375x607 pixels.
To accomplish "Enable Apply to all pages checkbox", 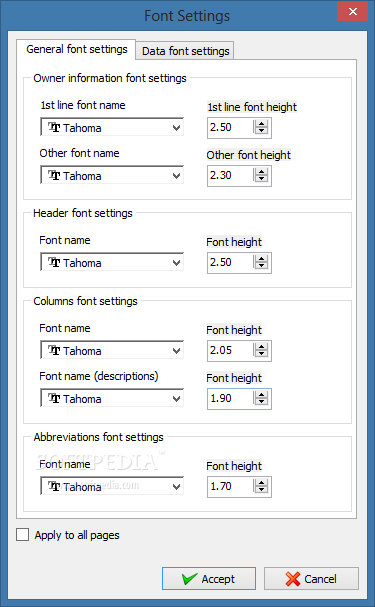I will coord(22,535).
